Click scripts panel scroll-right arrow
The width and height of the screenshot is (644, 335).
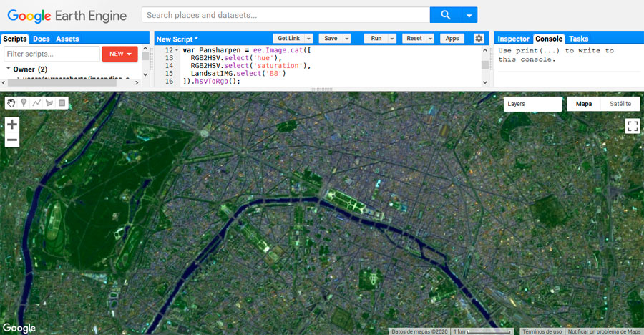coord(137,82)
